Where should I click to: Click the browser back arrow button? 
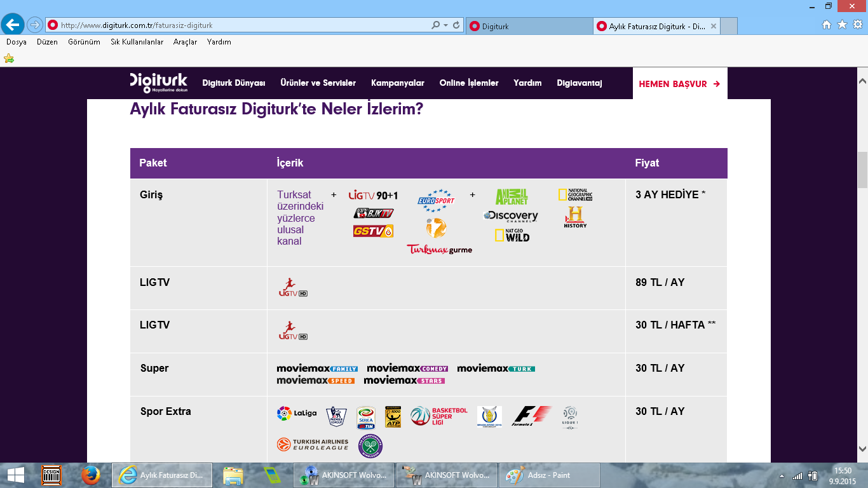13,25
